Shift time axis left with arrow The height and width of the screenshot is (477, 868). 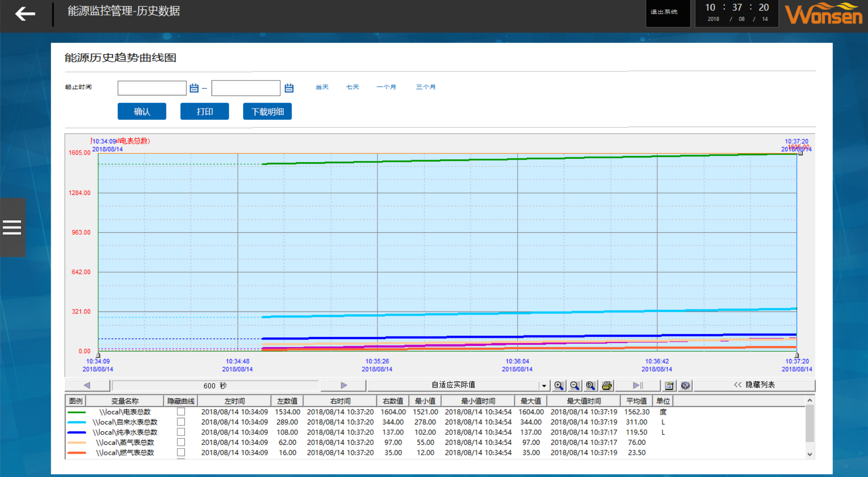coord(87,386)
